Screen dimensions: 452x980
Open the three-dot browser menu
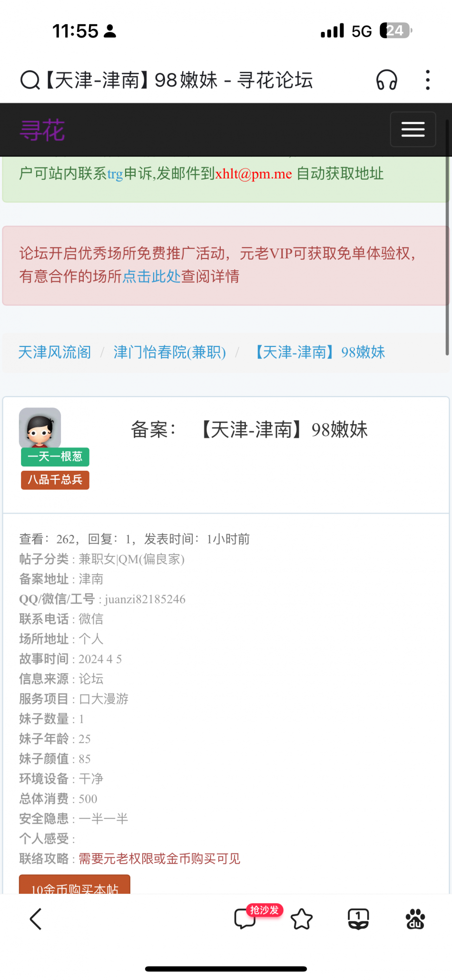pos(428,80)
